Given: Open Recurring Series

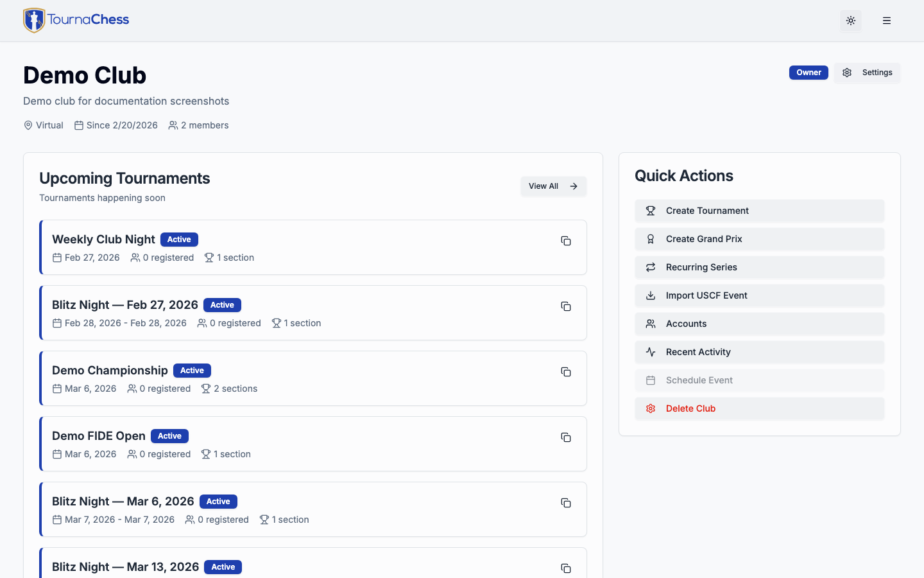Looking at the screenshot, I should (759, 267).
